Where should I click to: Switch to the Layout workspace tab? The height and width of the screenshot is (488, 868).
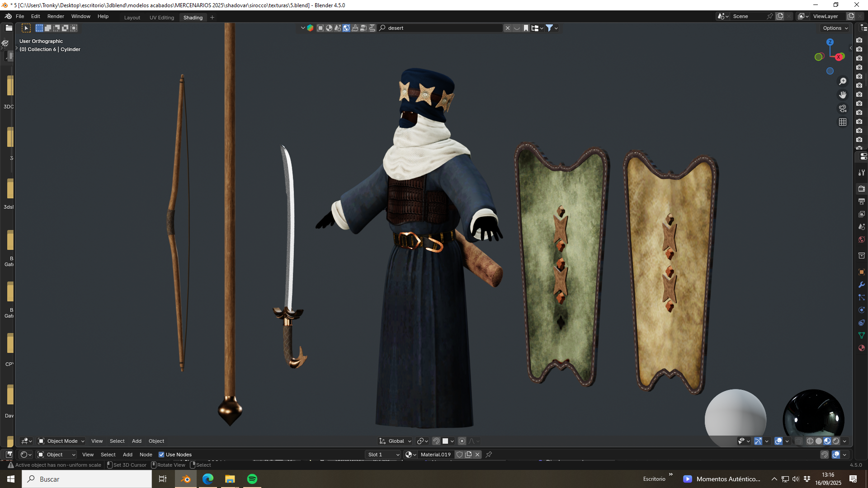click(x=132, y=18)
